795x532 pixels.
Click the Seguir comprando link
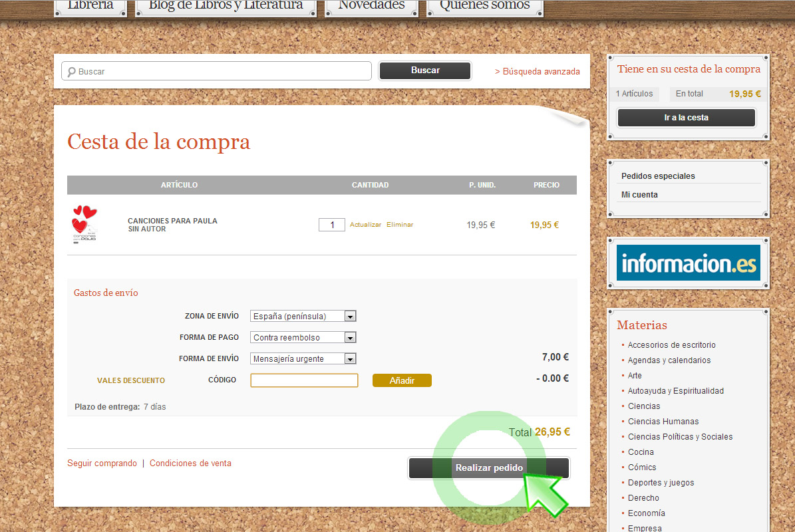coord(102,464)
